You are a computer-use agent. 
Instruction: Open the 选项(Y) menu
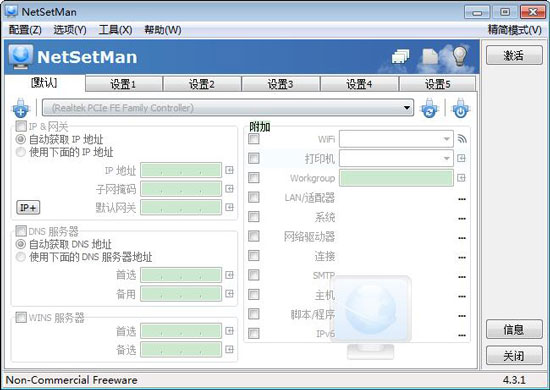click(70, 30)
